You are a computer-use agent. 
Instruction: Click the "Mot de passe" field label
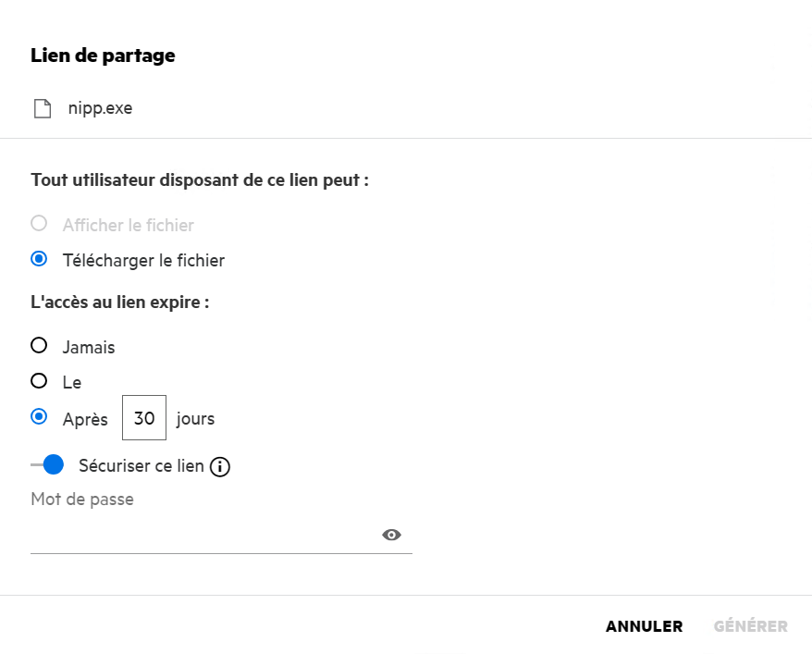pos(82,500)
